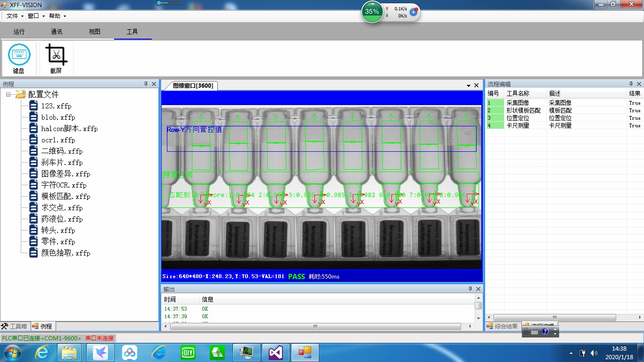Toggle the pin on the 输出 panel
Viewport: 644px width, 362px height.
click(x=470, y=289)
